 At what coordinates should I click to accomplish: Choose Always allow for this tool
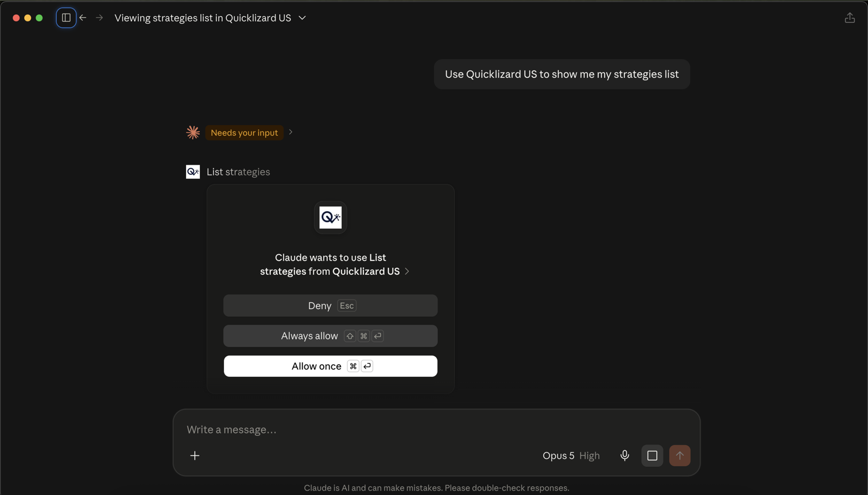point(331,336)
